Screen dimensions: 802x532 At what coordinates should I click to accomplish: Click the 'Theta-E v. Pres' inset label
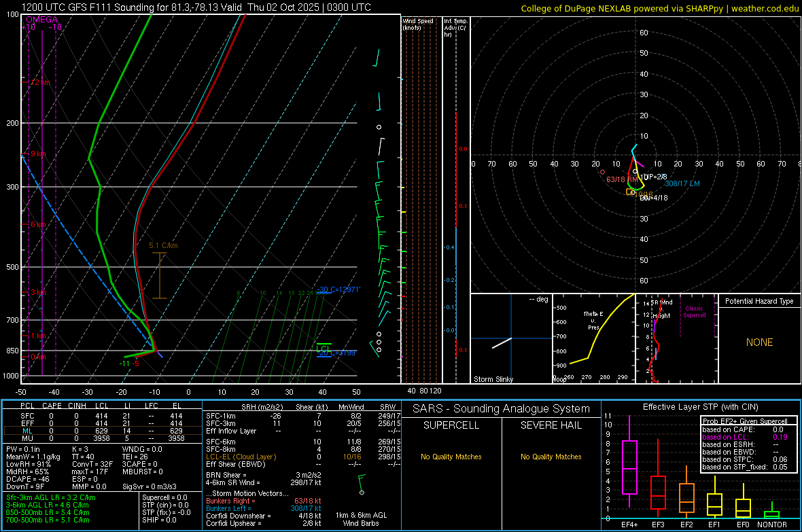pos(593,321)
